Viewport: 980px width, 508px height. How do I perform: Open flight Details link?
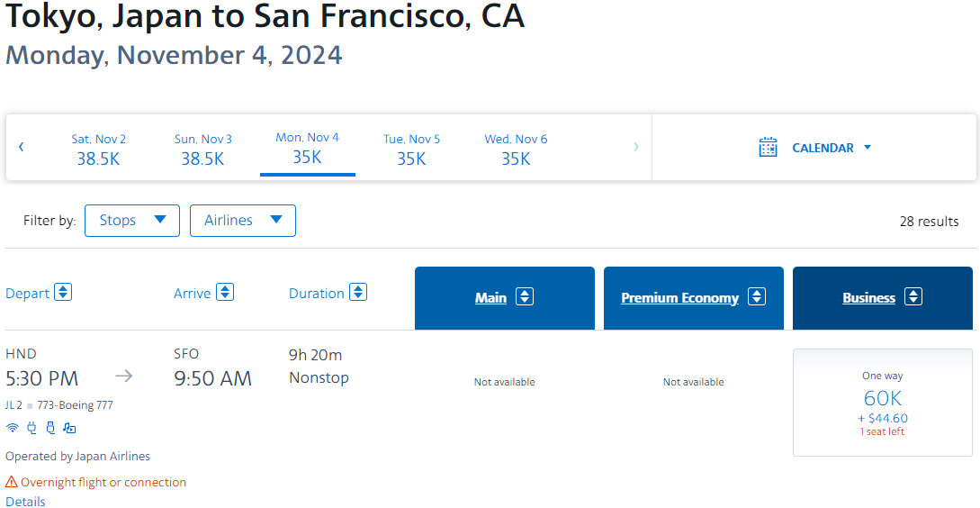(x=25, y=502)
